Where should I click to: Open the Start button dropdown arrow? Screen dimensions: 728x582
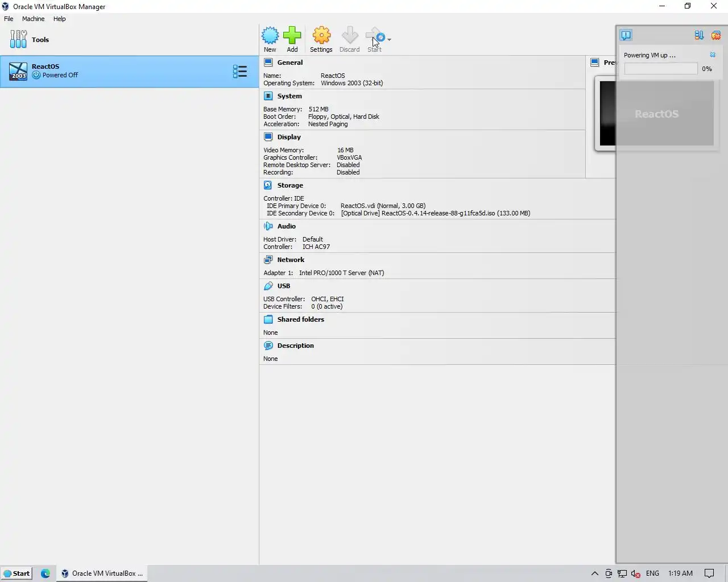coord(389,39)
